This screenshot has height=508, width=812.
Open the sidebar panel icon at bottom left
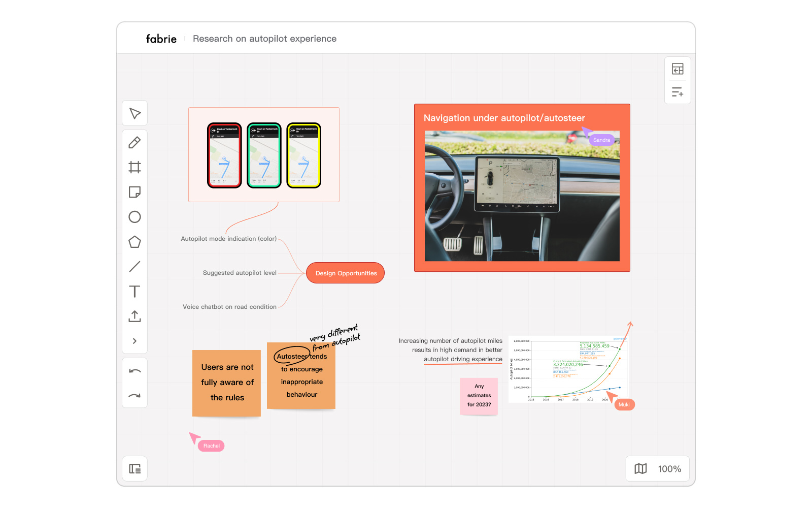click(134, 468)
